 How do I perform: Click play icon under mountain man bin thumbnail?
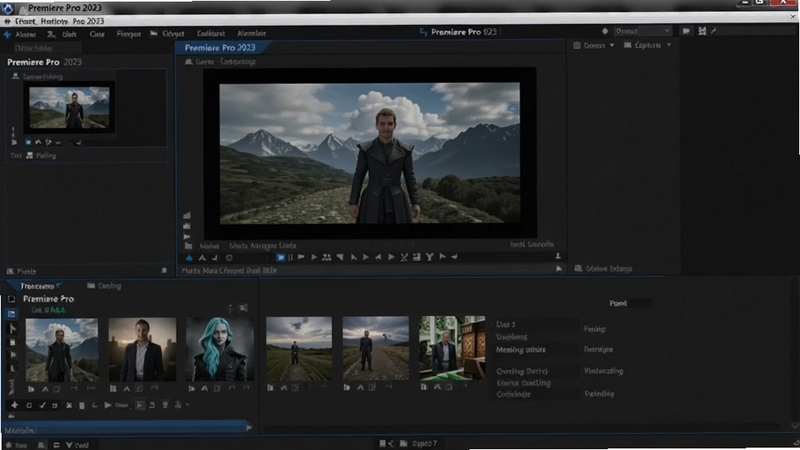(31, 389)
